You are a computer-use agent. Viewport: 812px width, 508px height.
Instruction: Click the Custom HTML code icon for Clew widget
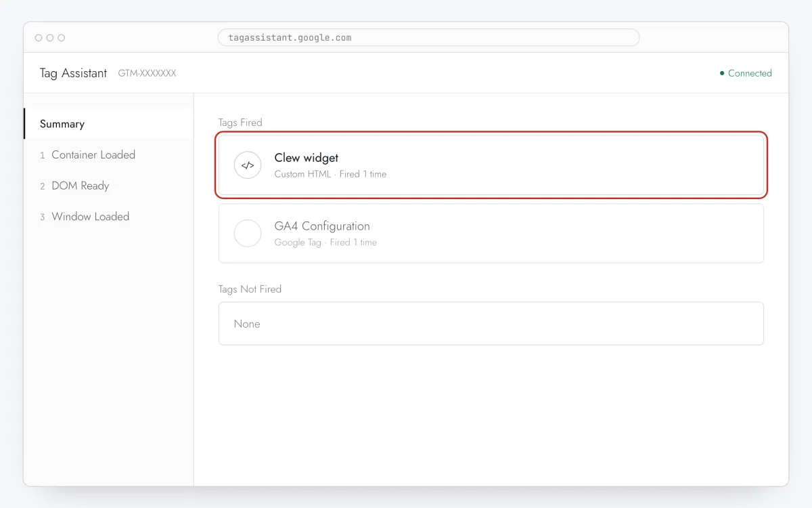point(248,165)
